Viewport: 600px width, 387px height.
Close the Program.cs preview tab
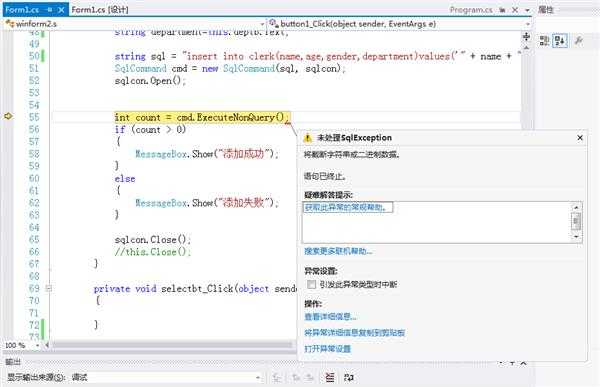(x=515, y=10)
